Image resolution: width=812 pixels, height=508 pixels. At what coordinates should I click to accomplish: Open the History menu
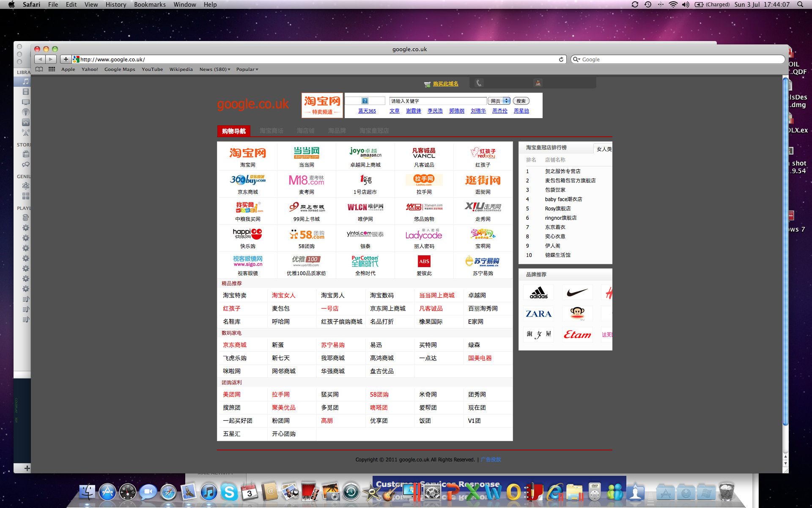tap(116, 4)
